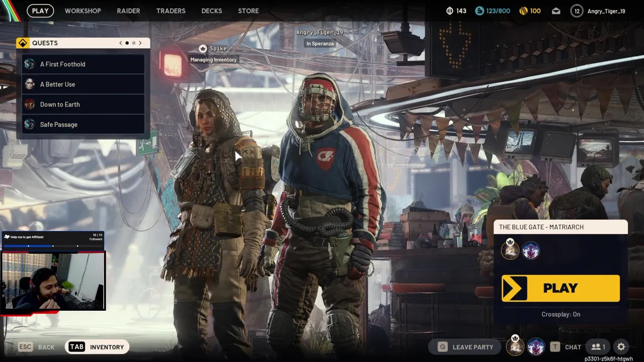Click the In Speranza status label
This screenshot has height=362, width=644.
click(x=320, y=43)
